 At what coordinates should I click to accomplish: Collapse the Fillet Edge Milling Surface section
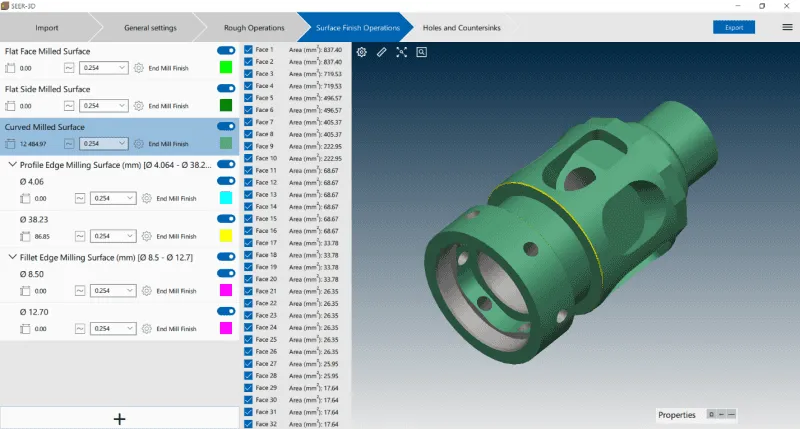pos(11,258)
